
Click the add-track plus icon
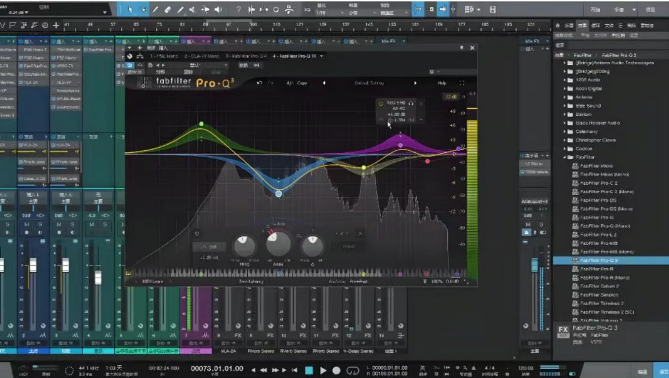click(x=56, y=26)
